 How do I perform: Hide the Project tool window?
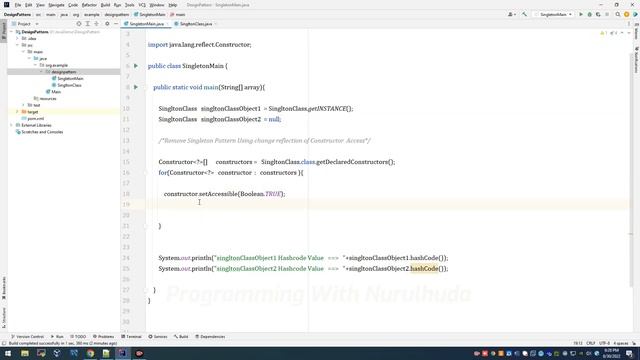116,24
